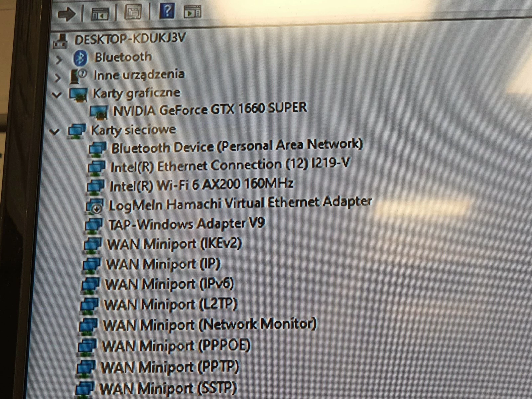Select NVIDIA GeForce GTX 1660 SUPER
The image size is (532, 399).
(210, 109)
